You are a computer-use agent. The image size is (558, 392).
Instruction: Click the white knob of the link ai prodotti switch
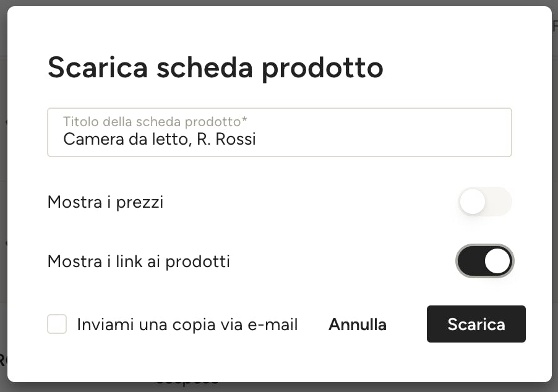pos(497,261)
